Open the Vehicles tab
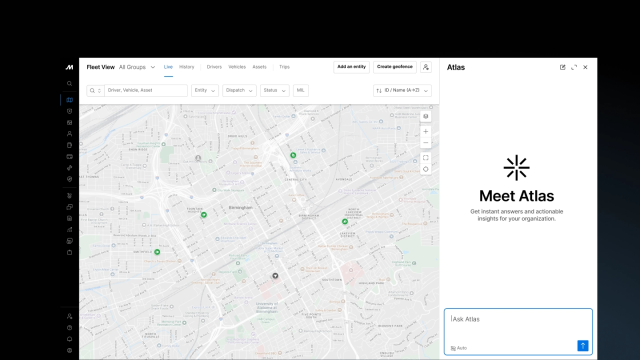The image size is (640, 360). click(237, 67)
